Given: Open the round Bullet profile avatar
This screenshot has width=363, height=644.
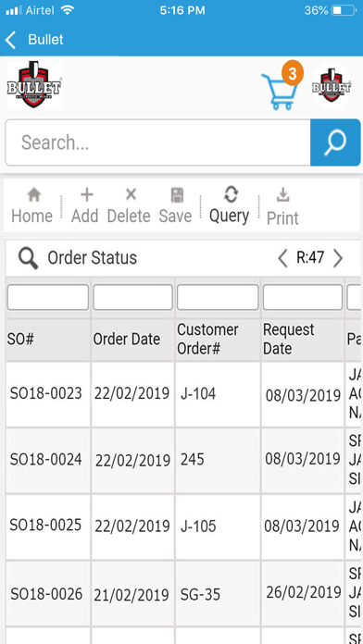Looking at the screenshot, I should pyautogui.click(x=331, y=86).
